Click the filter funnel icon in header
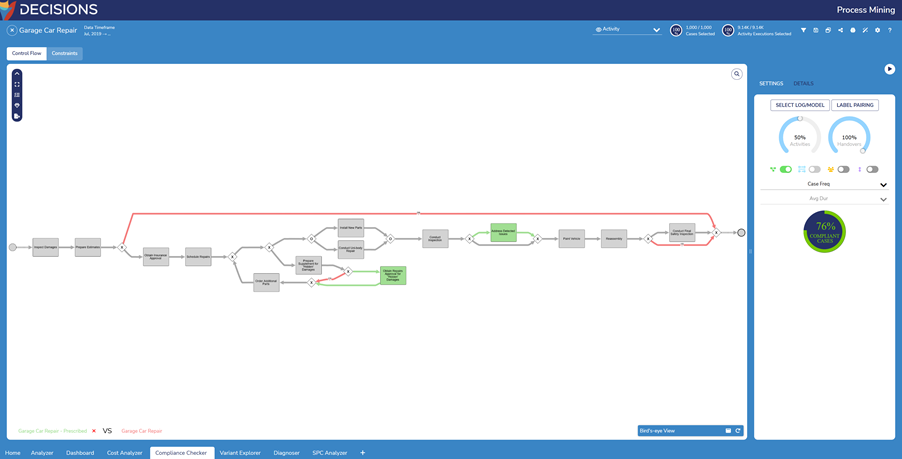 (803, 30)
